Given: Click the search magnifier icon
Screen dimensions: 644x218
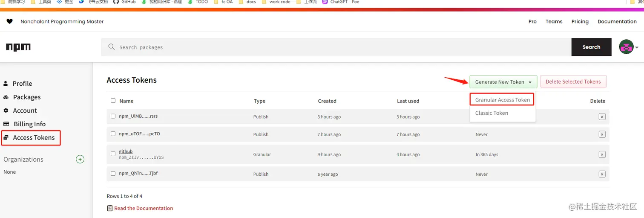Looking at the screenshot, I should coord(112,47).
